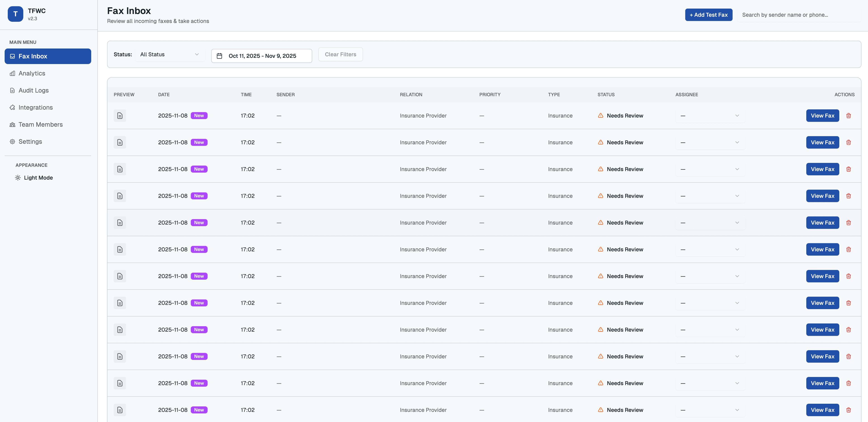Image resolution: width=868 pixels, height=422 pixels.
Task: Click the Clear Filters button
Action: click(x=340, y=55)
